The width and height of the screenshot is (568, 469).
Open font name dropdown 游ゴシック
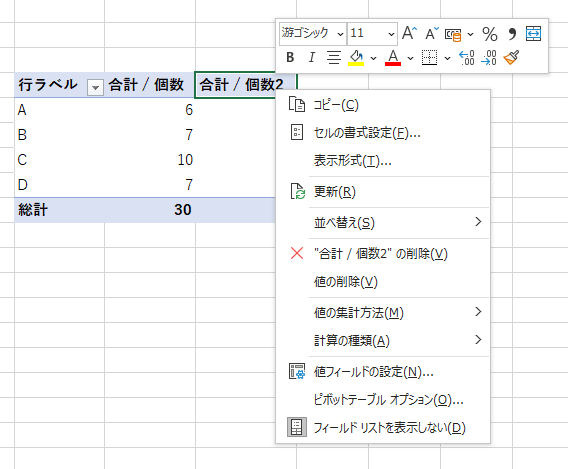click(x=340, y=34)
